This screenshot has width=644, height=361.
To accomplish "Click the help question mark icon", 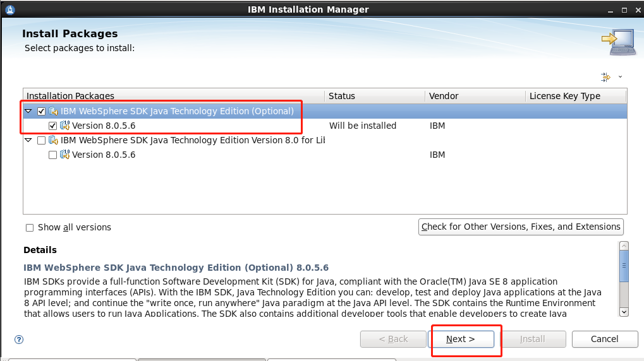I will (19, 340).
